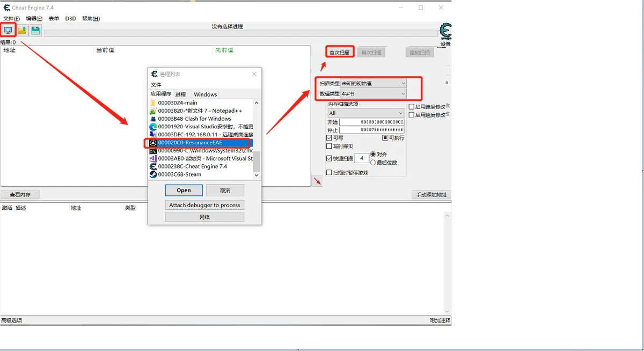Select the 对齐 radio button
The height and width of the screenshot is (351, 644).
pyautogui.click(x=373, y=155)
